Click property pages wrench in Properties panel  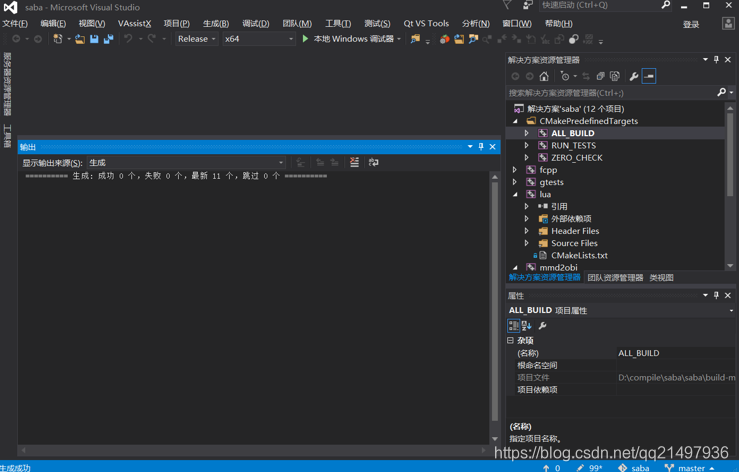[543, 326]
